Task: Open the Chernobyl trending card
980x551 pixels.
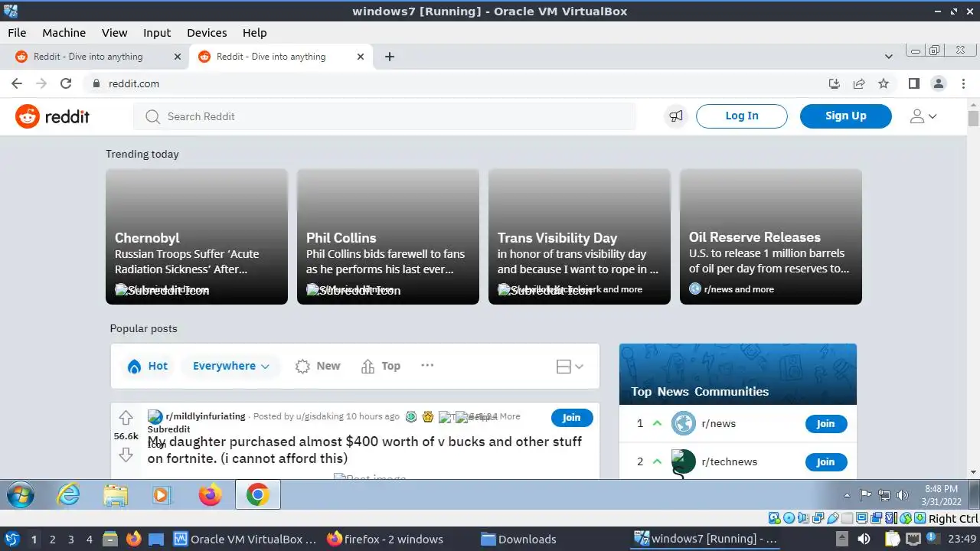Action: [x=197, y=236]
